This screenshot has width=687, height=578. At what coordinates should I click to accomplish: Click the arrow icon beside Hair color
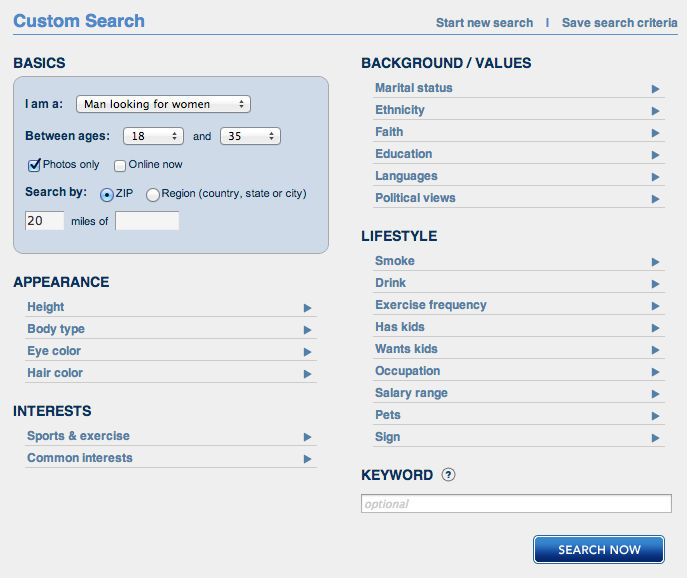308,374
